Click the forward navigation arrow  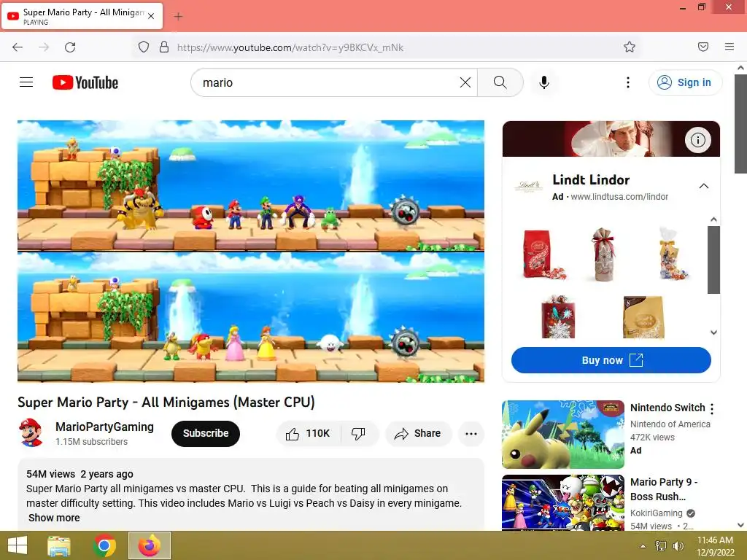coord(44,47)
